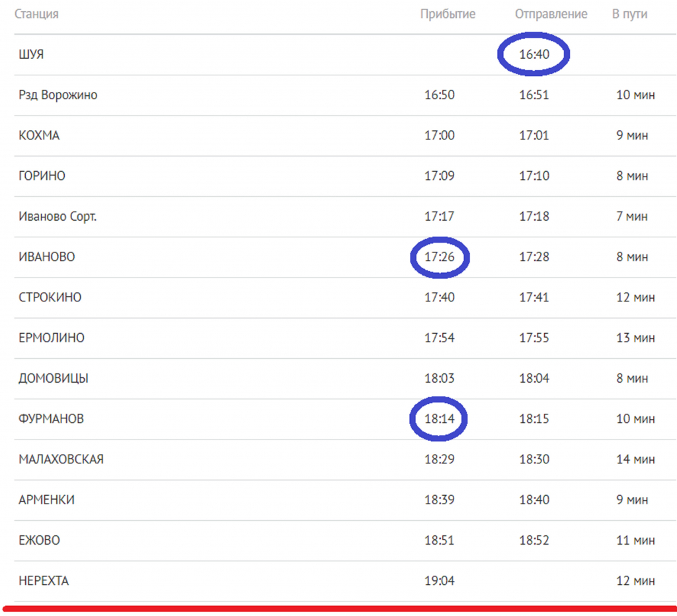Click the ЕРМОЛИНО station name

pyautogui.click(x=52, y=338)
